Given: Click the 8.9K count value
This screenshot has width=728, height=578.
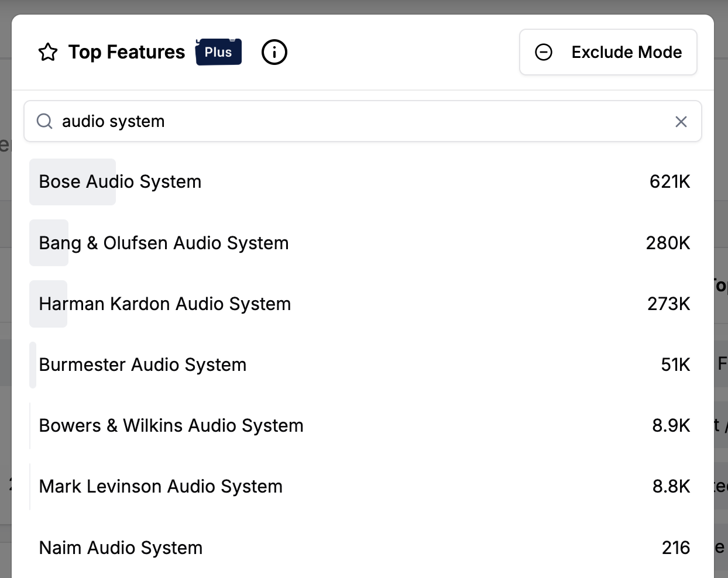Looking at the screenshot, I should point(671,425).
